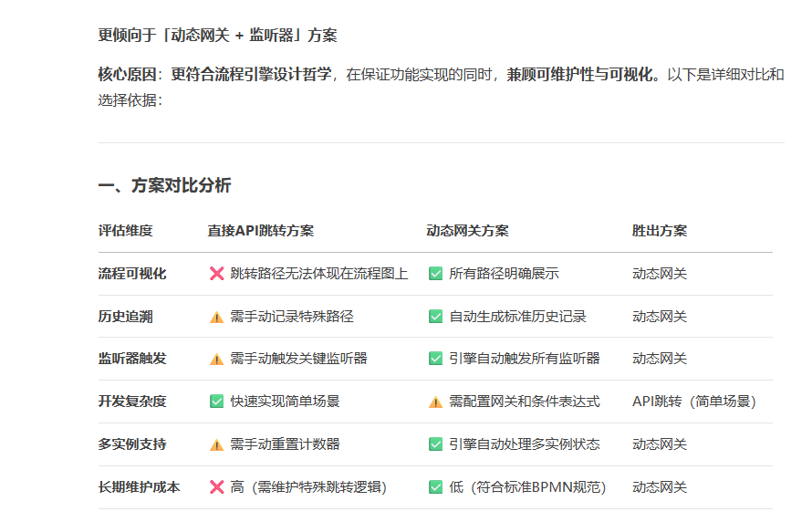This screenshot has width=812, height=522.
Task: Click green check icon before 自动生成标准历史记录
Action: 435,317
